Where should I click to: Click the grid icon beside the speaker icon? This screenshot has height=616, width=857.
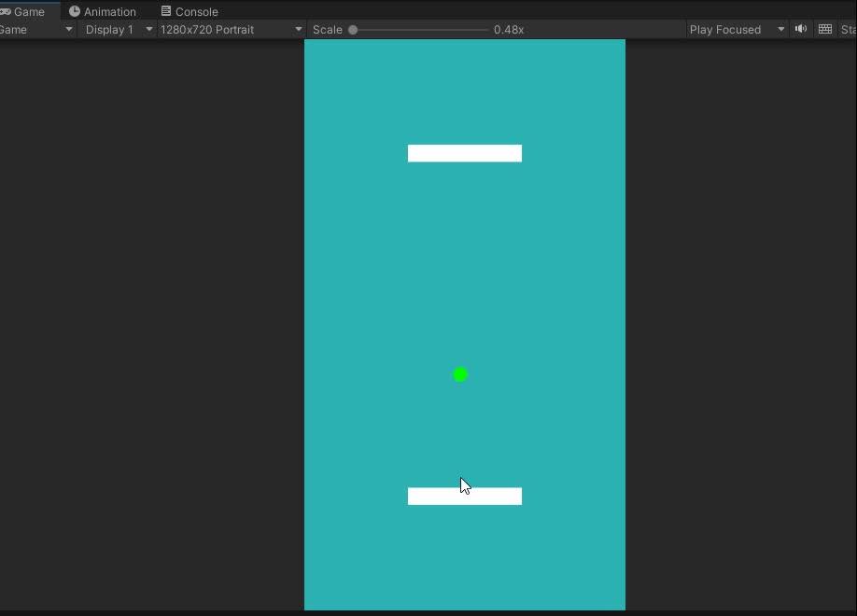coord(824,29)
